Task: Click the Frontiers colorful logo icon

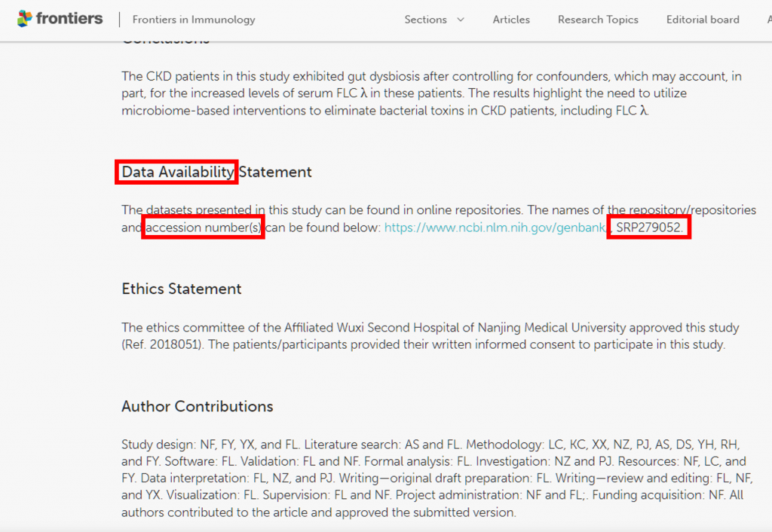Action: click(25, 19)
